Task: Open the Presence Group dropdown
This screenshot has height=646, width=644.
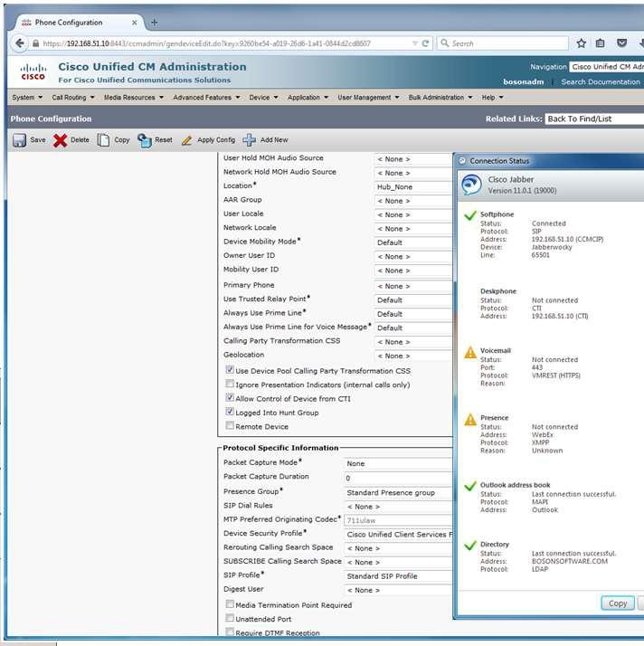Action: 398,493
